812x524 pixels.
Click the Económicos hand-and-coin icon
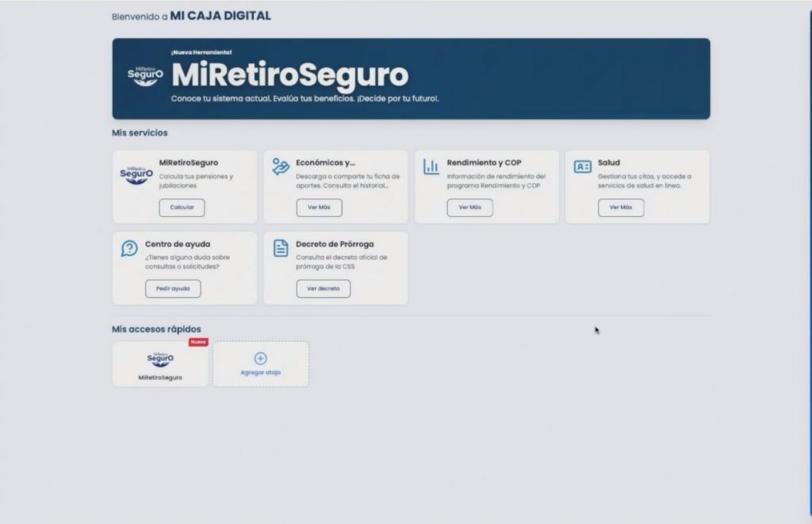280,166
